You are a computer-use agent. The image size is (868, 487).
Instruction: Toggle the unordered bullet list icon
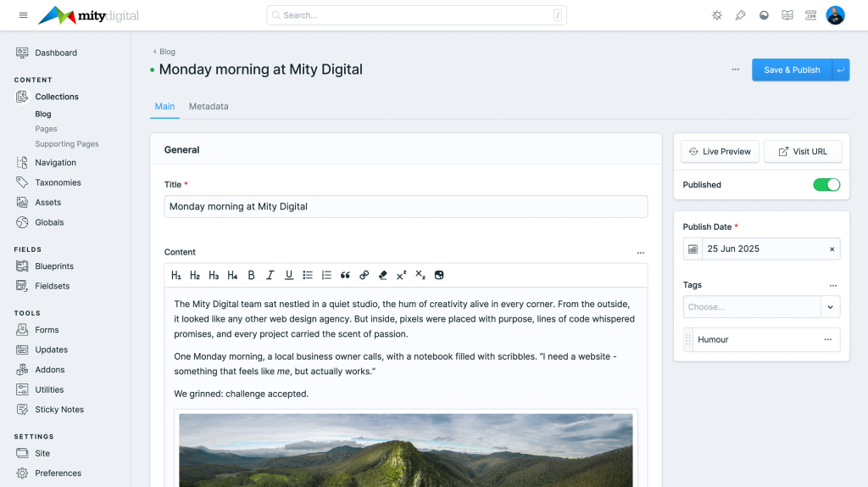pos(308,275)
